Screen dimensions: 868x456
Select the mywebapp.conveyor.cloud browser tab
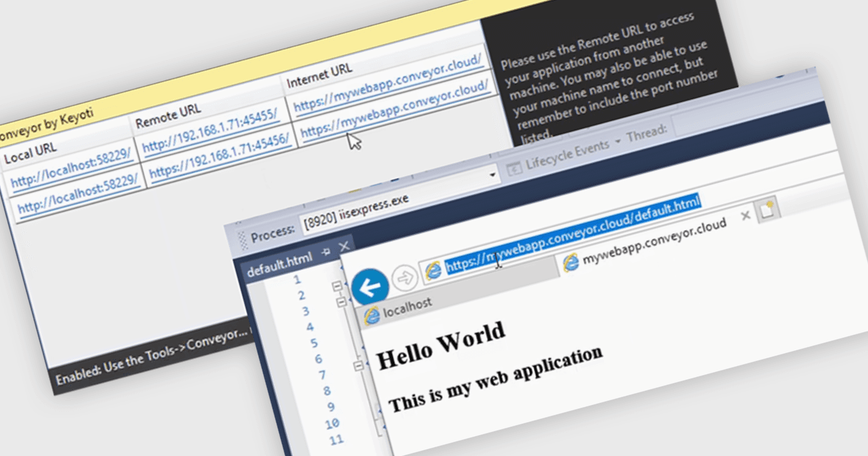655,242
